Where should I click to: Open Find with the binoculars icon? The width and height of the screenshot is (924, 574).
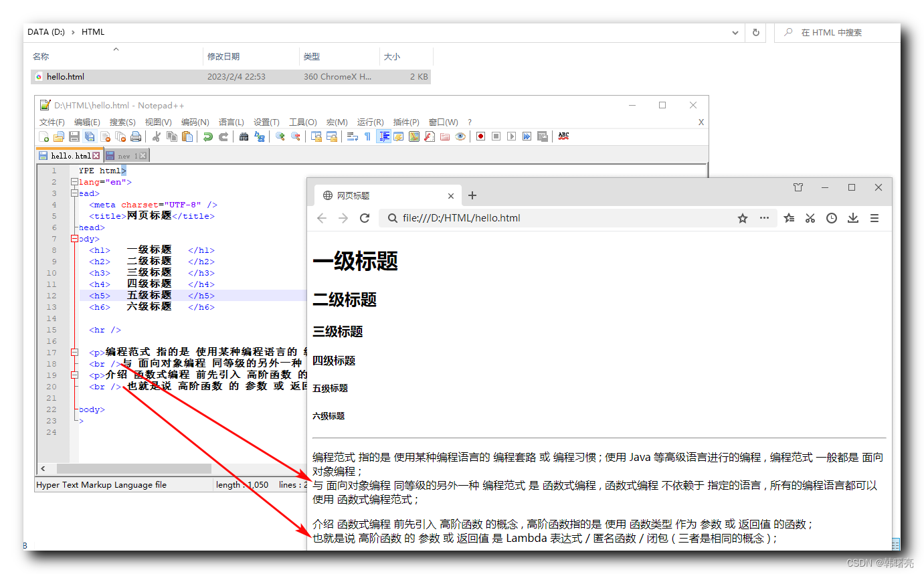[x=244, y=136]
